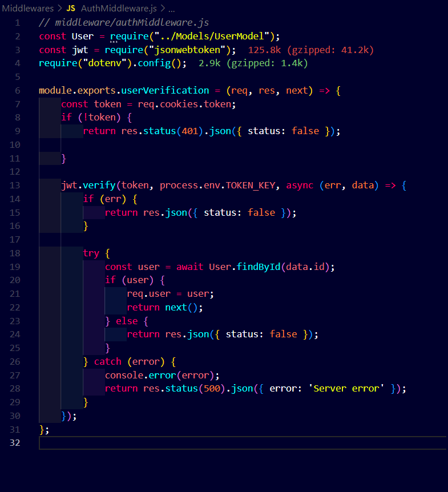
Task: Click 'module.exports' on line 6
Action: click(x=77, y=90)
